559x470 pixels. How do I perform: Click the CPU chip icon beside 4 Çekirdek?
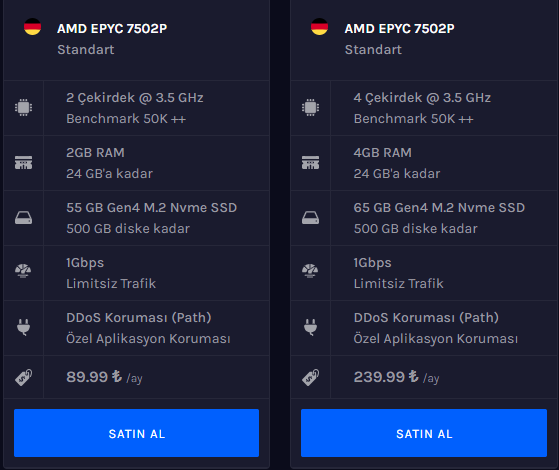pos(311,107)
